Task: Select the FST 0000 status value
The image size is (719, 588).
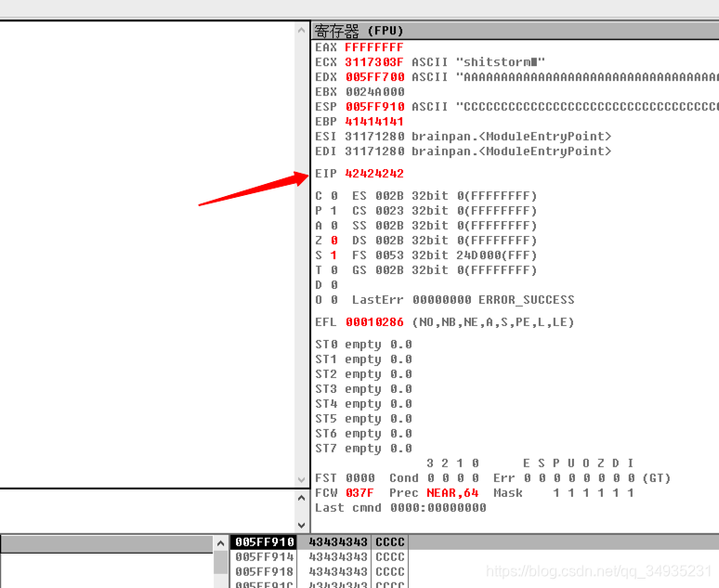Action: pyautogui.click(x=359, y=477)
